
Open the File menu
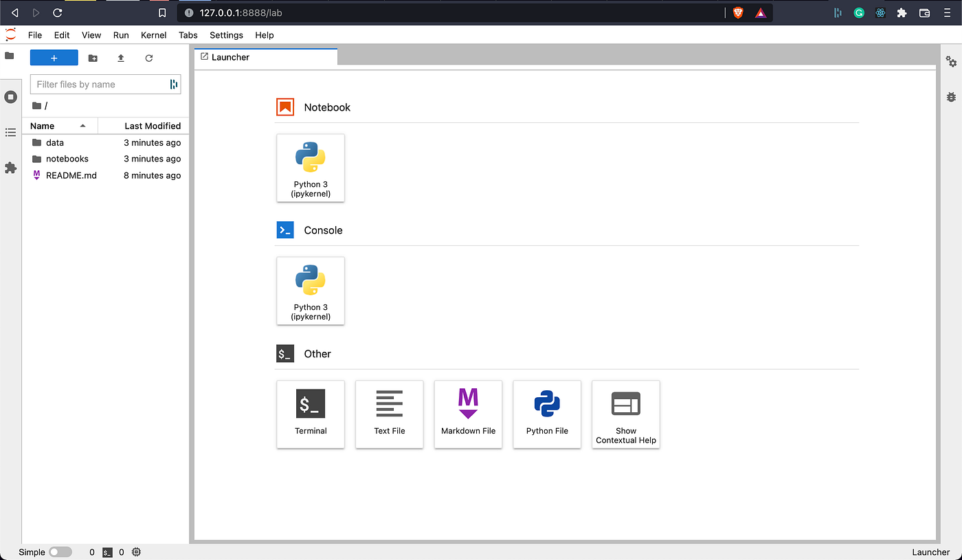coord(35,35)
